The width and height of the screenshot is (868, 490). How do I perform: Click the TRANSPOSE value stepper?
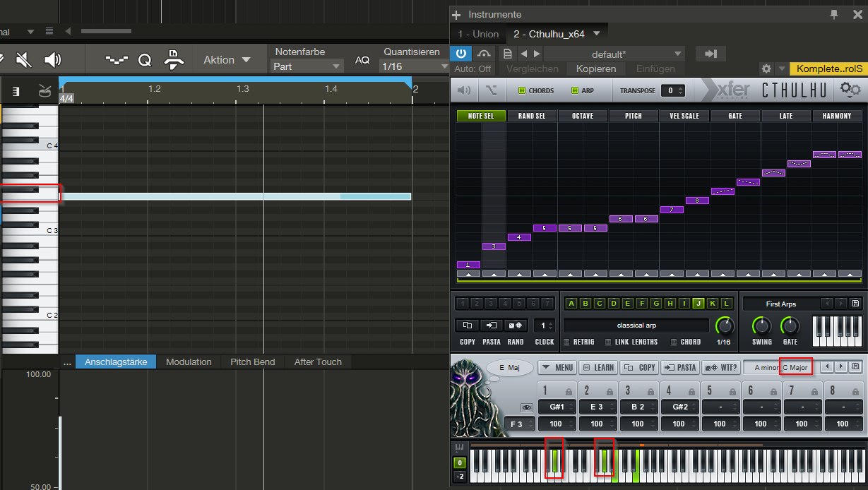673,90
